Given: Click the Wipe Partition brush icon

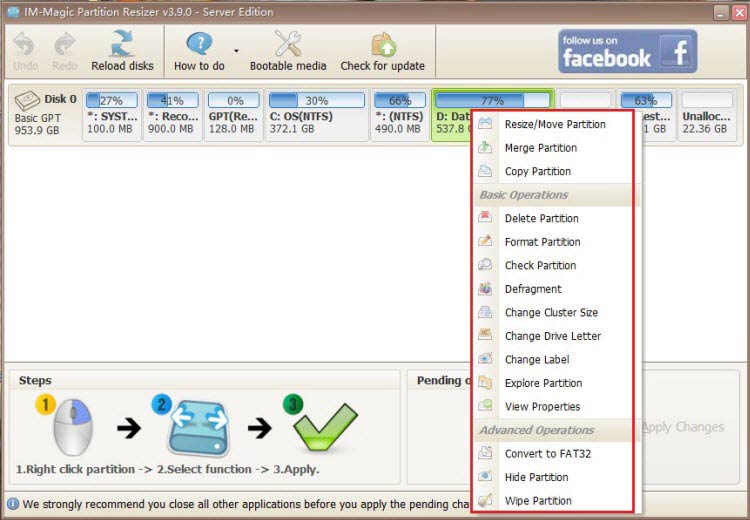Looking at the screenshot, I should click(485, 499).
